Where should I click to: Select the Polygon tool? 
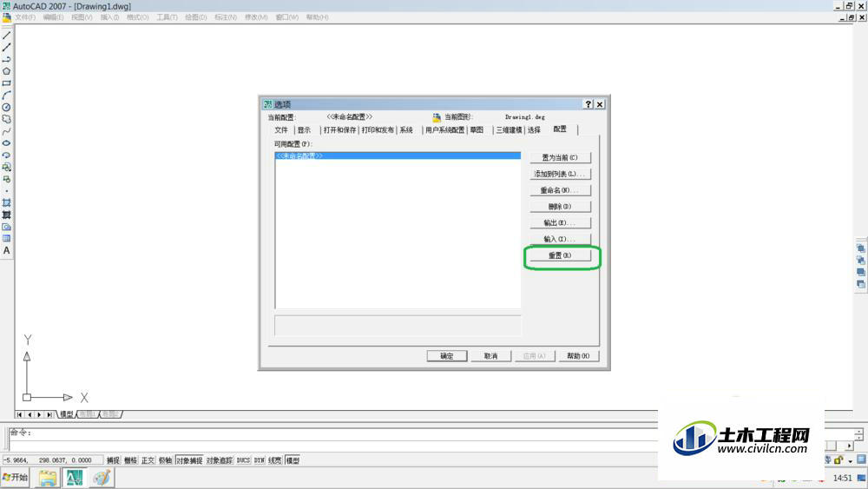(7, 71)
